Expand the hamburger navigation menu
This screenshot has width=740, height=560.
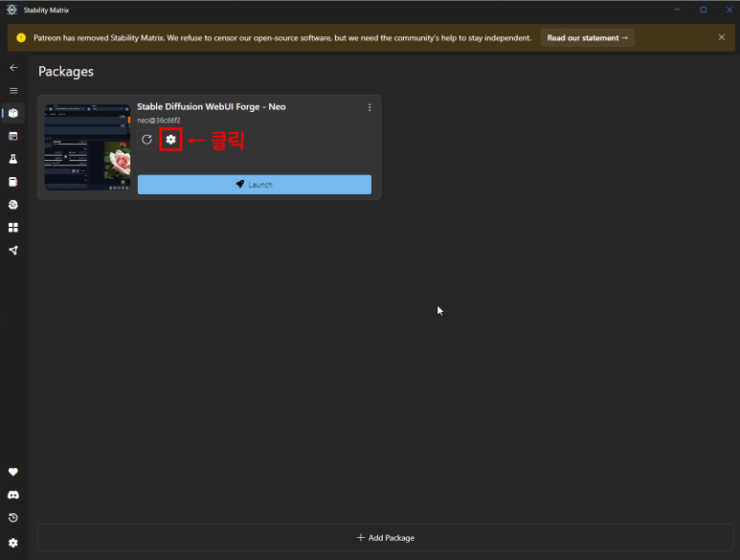coord(13,91)
